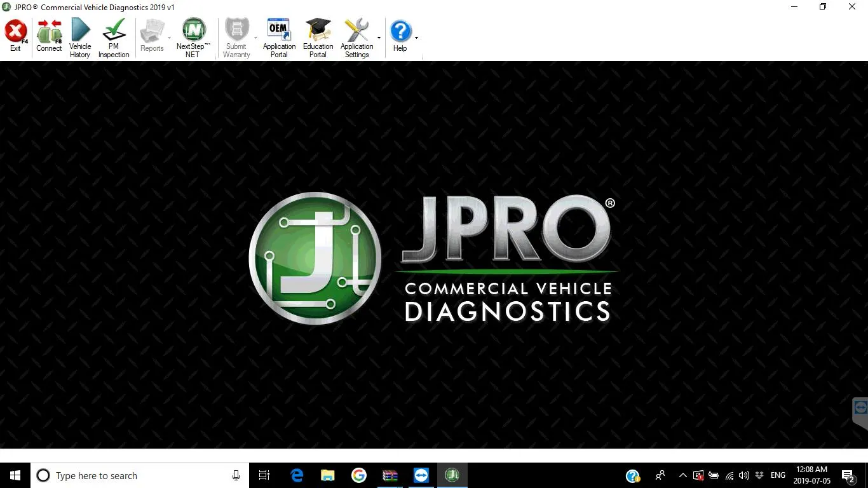
Task: Open Vehicle History
Action: pyautogui.click(x=80, y=38)
